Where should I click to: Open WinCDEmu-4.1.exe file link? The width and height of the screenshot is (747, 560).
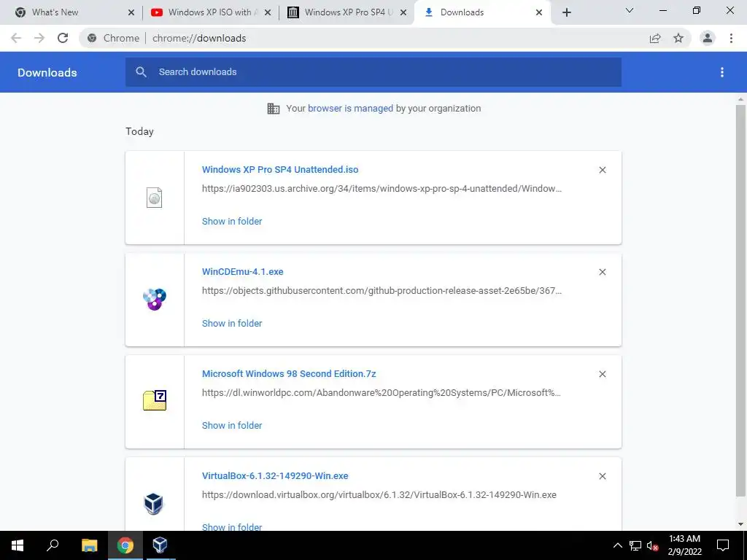pyautogui.click(x=242, y=271)
